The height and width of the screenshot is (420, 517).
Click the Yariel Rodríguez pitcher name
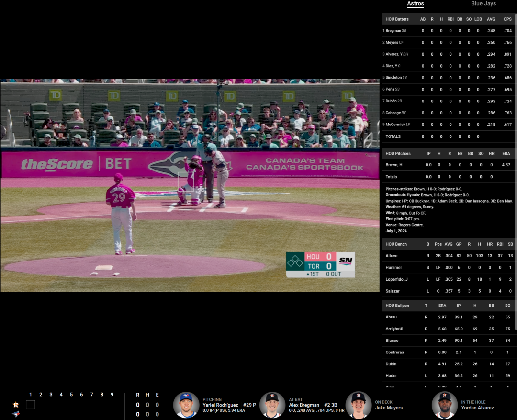pos(220,405)
